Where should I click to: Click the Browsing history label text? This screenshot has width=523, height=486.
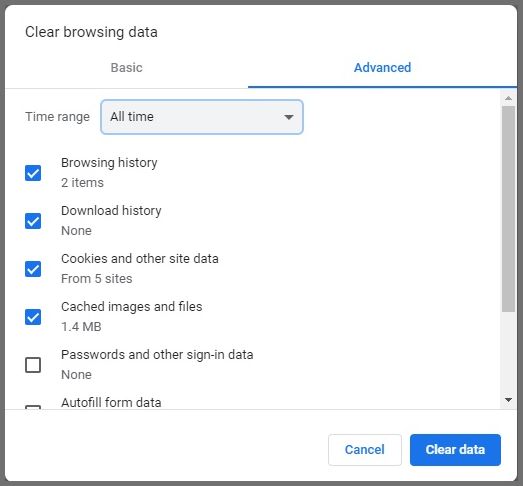(109, 163)
